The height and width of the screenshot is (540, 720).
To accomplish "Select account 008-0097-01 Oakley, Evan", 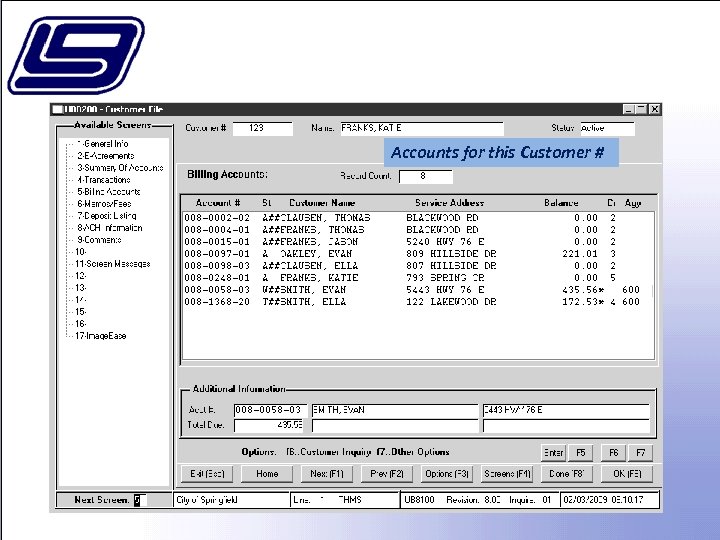I will coord(417,253).
